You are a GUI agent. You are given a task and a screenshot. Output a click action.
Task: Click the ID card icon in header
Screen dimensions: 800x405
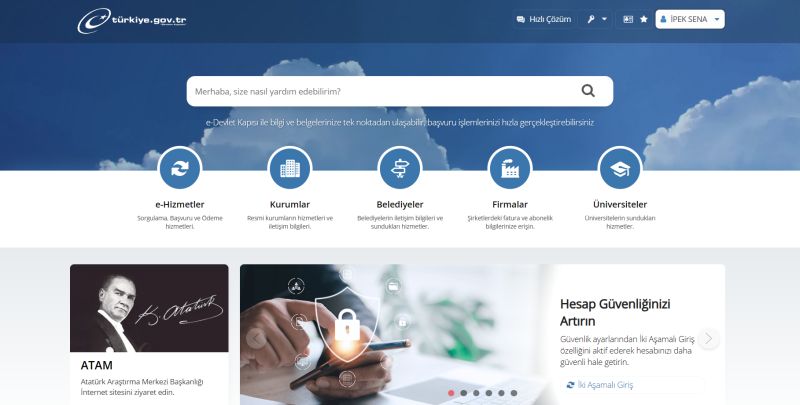coord(628,19)
